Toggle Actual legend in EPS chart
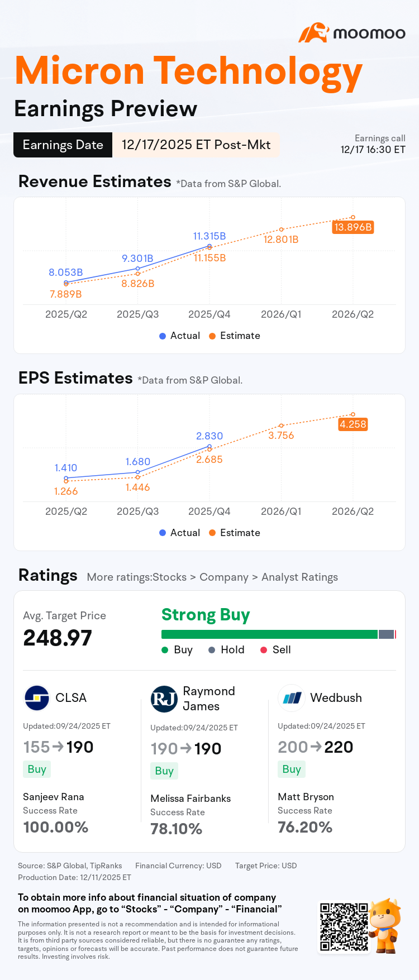Screen dimensions: 419x980 click(x=179, y=533)
